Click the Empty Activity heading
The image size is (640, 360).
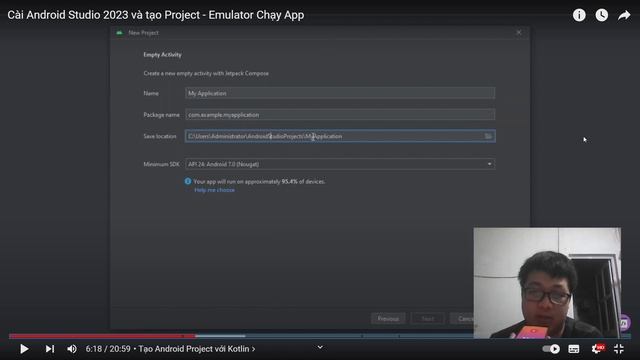(x=162, y=55)
